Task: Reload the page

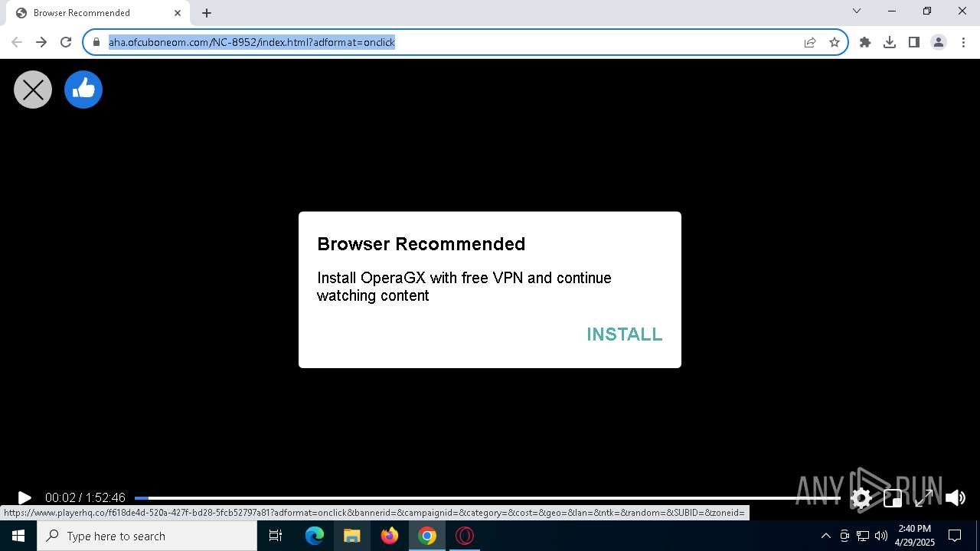Action: pyautogui.click(x=66, y=42)
